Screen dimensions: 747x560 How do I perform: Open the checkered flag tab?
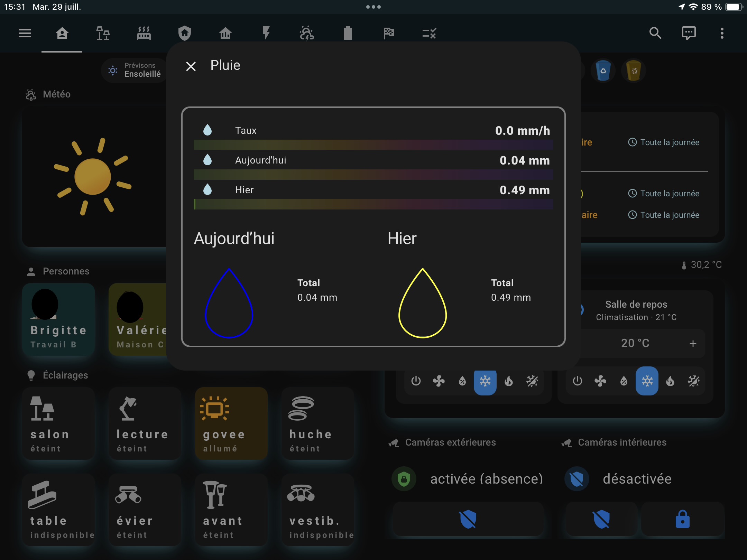[x=389, y=34]
